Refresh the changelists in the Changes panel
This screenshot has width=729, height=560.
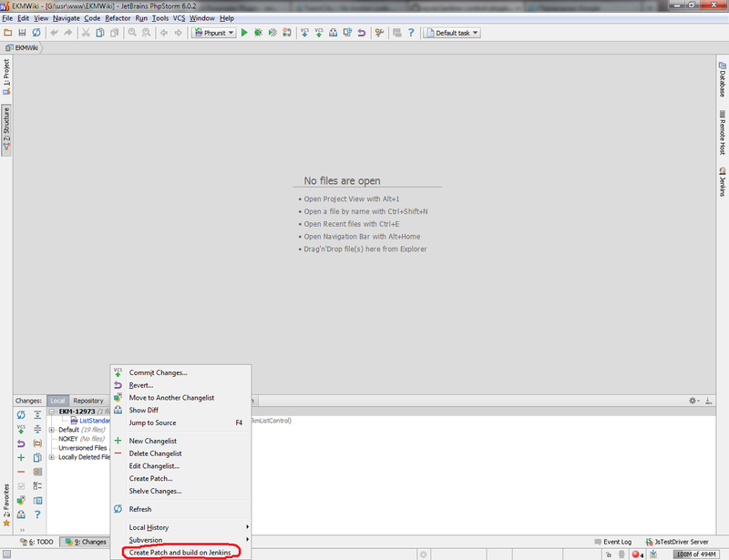pos(21,414)
